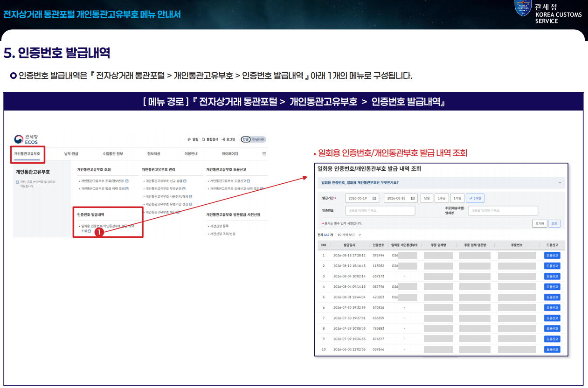The height and width of the screenshot is (388, 588).
Task: Select timestamp 2026-08-04 09:14:15
Action: coord(349,287)
